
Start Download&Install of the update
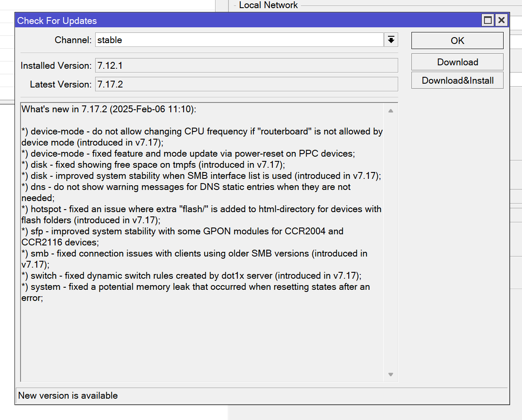(x=457, y=81)
